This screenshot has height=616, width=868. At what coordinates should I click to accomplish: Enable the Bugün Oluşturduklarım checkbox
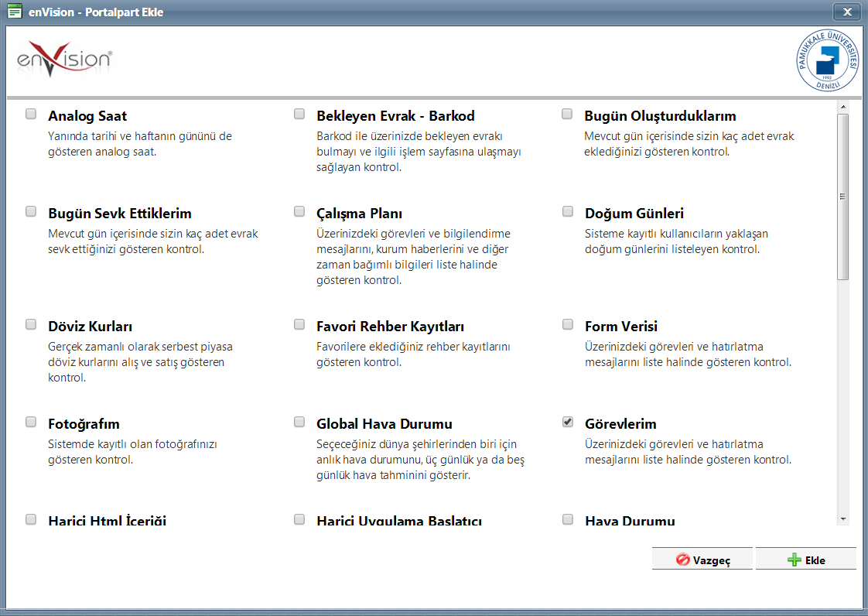[x=568, y=114]
